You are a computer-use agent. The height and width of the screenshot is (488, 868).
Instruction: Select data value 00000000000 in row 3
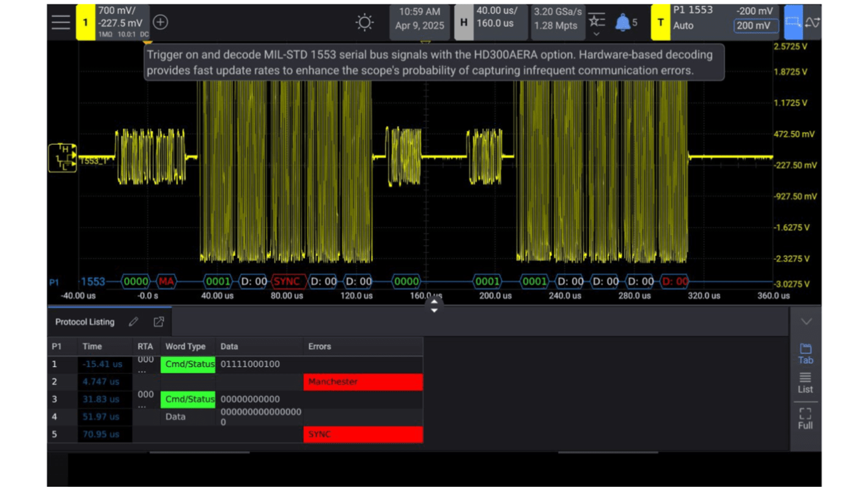250,399
